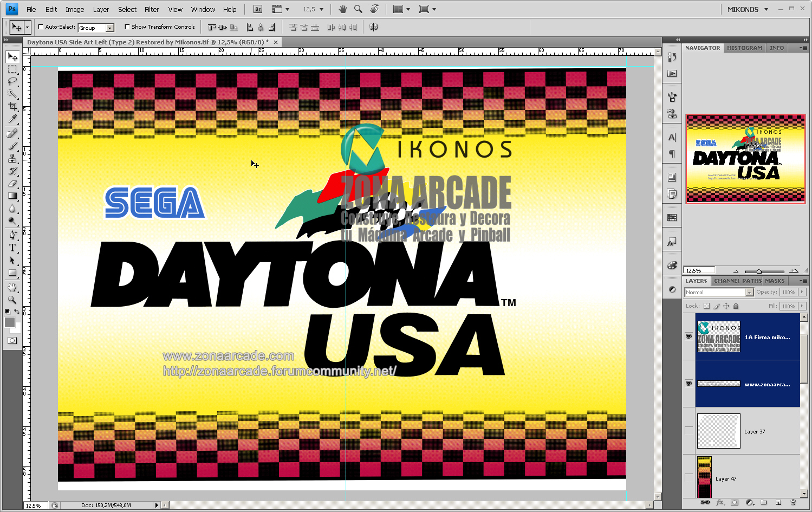Select the Gradient tool
The image size is (812, 512).
tap(12, 196)
